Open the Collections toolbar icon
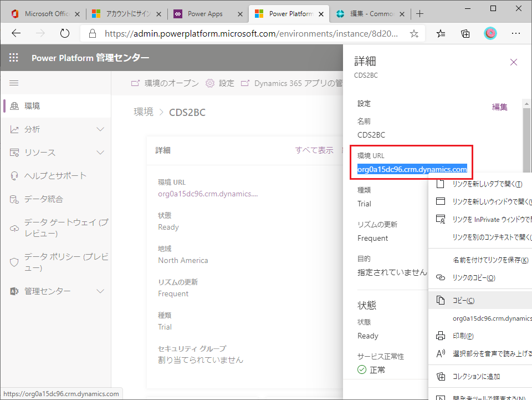The image size is (532, 400). click(465, 33)
